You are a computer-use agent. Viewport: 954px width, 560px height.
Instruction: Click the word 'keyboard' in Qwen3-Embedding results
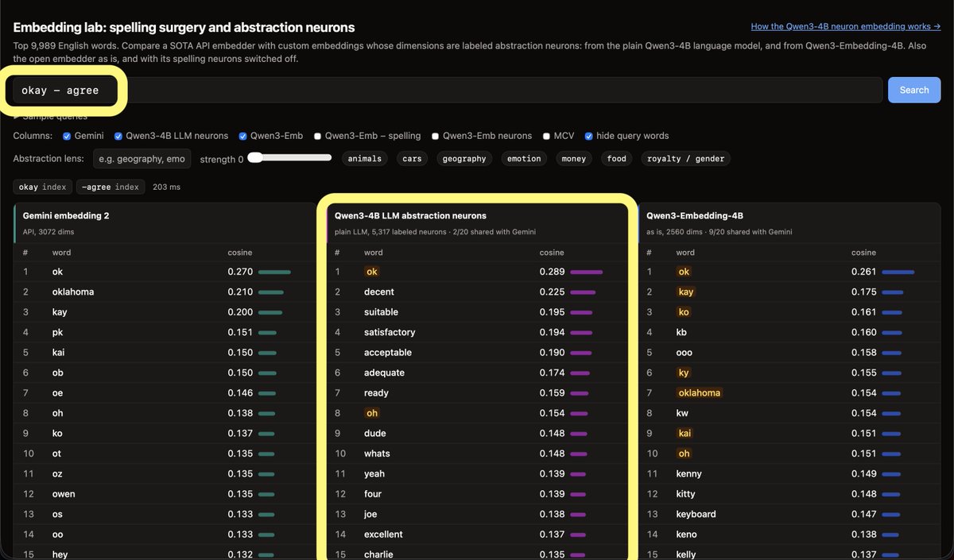(x=696, y=514)
